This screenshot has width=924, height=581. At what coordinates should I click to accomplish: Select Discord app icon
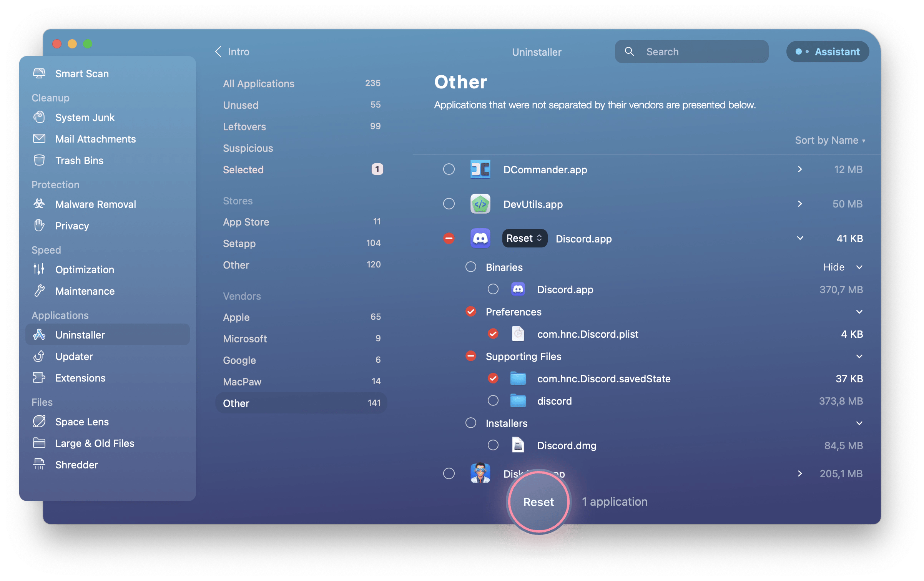pos(481,238)
